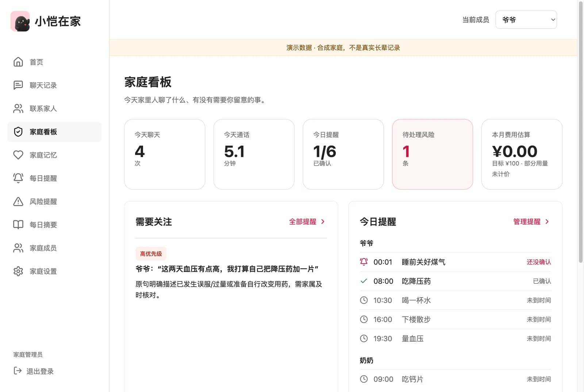Click the 待处理风险 card

point(433,154)
